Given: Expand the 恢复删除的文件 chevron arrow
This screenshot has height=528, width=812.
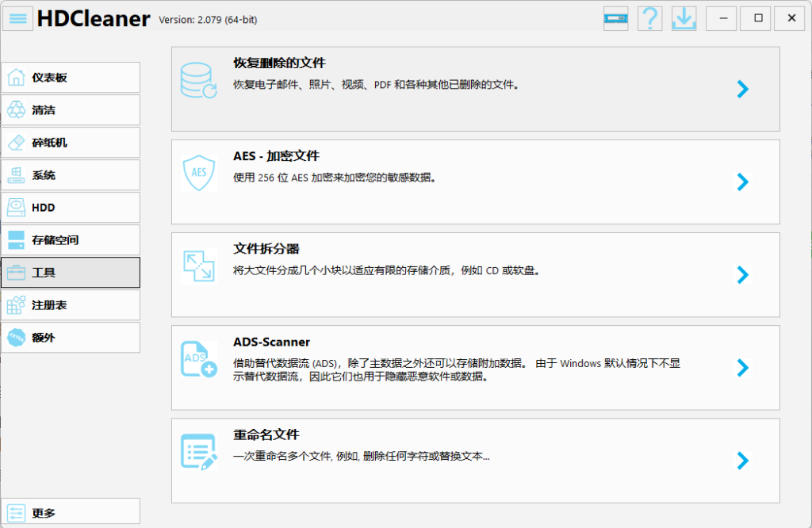Looking at the screenshot, I should coord(742,89).
